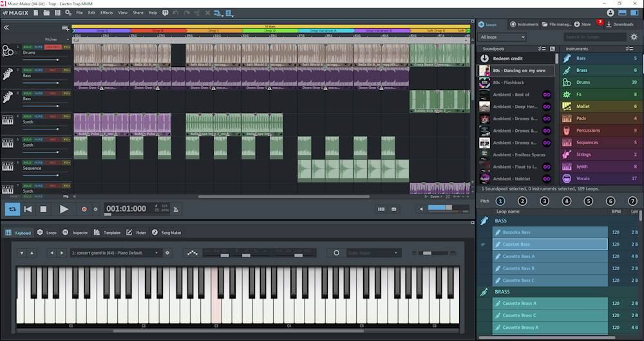Select pitch 3 button
Image resolution: width=644 pixels, height=341 pixels.
pyautogui.click(x=544, y=201)
